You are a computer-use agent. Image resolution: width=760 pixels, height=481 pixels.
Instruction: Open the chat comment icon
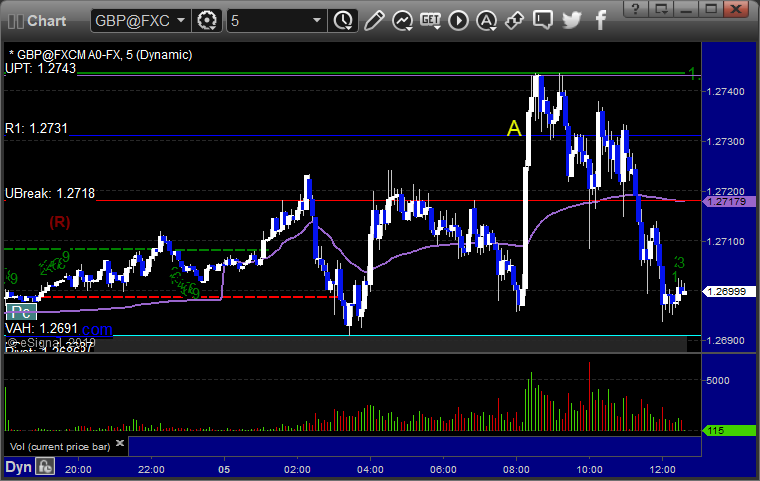(x=542, y=21)
